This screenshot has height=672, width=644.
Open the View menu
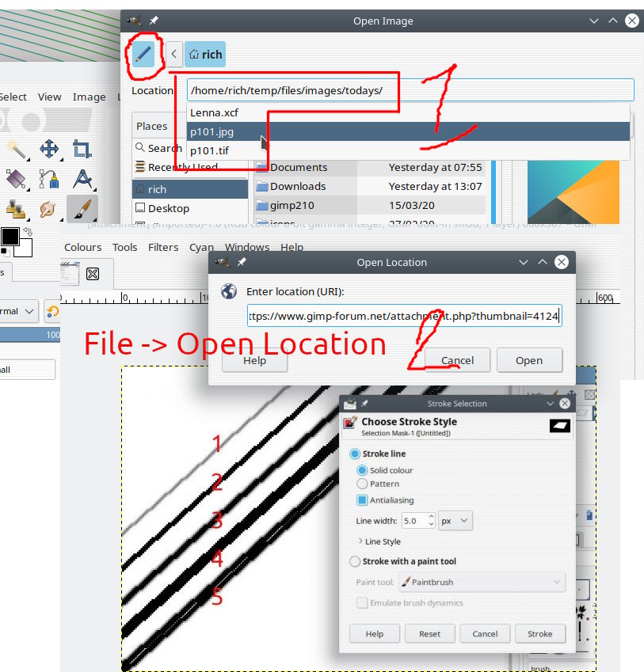click(49, 97)
